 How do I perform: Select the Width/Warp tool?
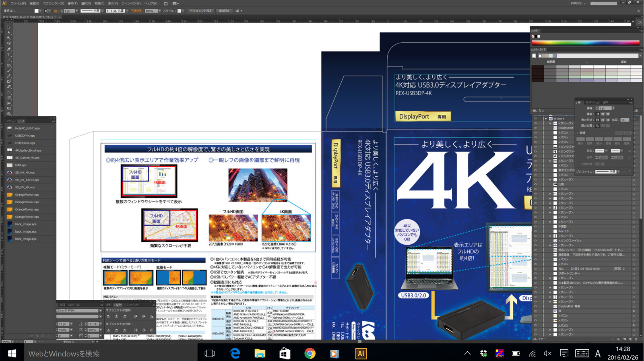(8, 103)
